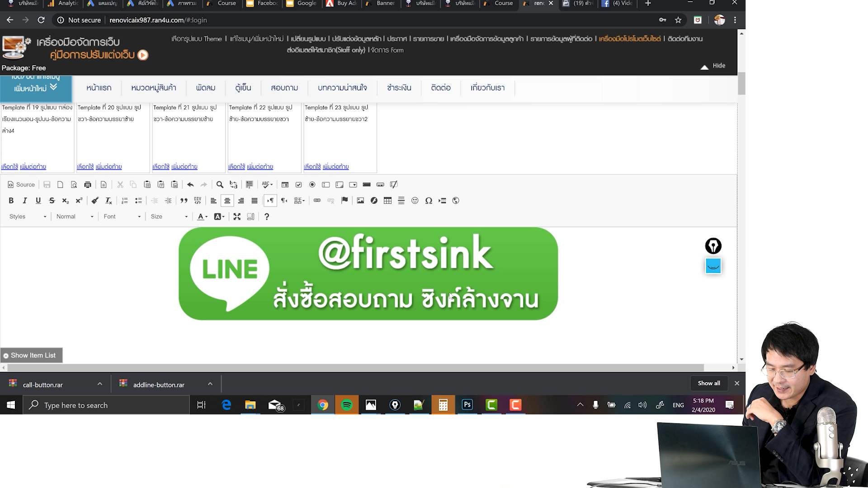868x488 pixels.
Task: Open About CKEditor question mark
Action: pos(267,217)
